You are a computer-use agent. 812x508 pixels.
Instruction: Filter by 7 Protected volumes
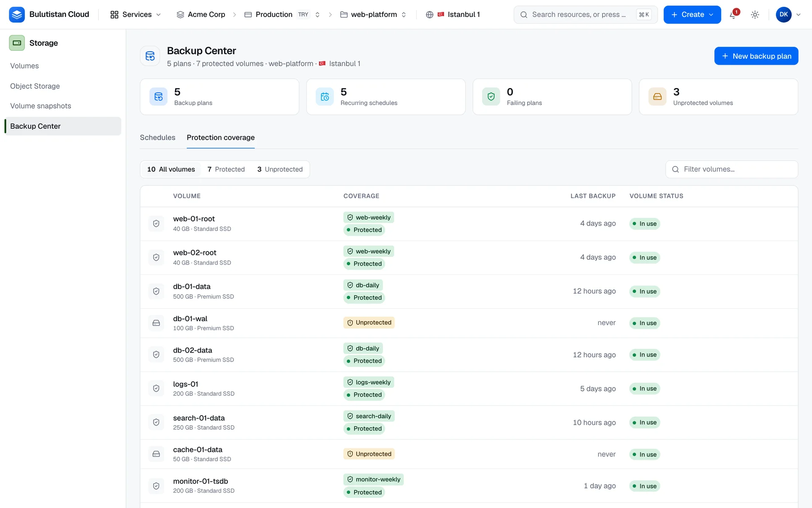click(226, 169)
